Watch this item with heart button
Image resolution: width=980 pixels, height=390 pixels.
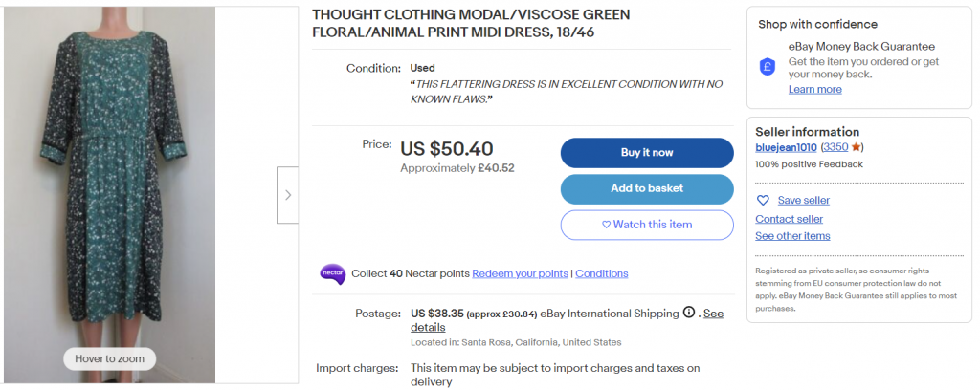(646, 225)
